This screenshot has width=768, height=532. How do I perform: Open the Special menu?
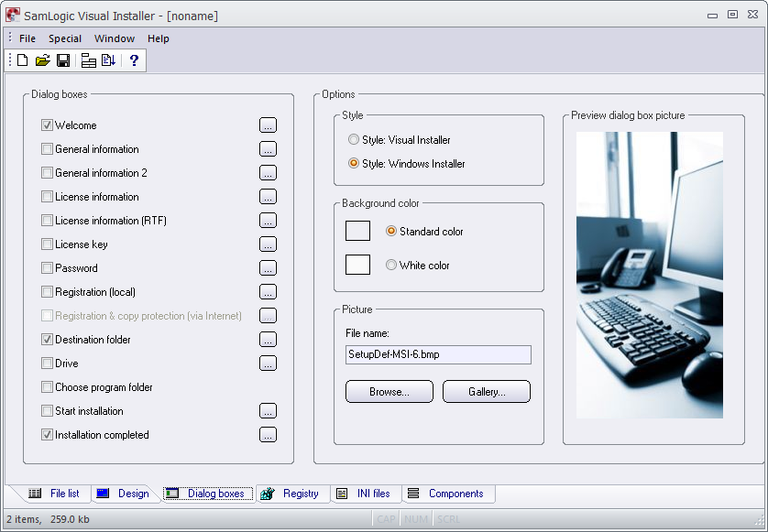click(x=65, y=38)
